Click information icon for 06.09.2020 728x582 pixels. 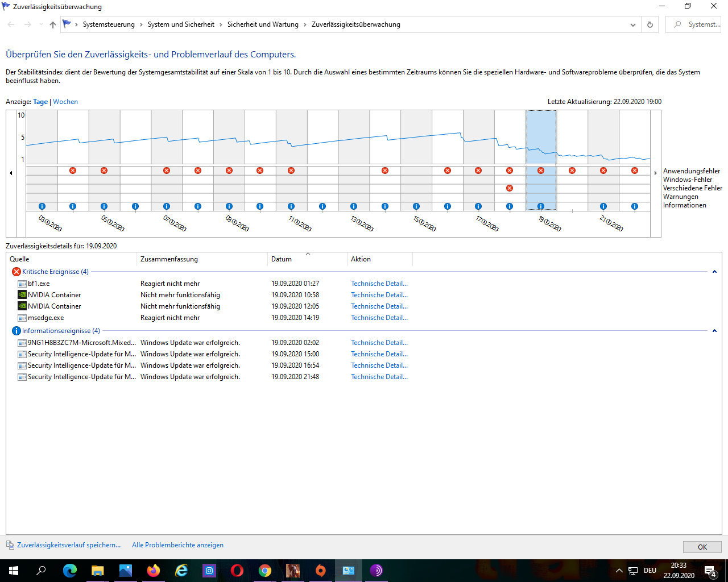[x=135, y=206]
